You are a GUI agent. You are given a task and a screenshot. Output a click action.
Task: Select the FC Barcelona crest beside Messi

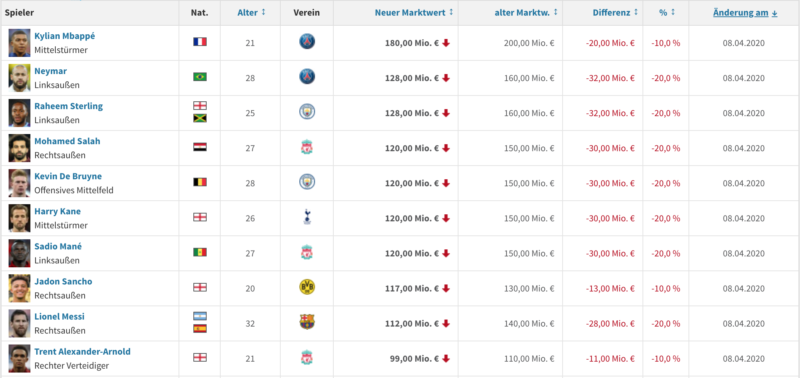[x=307, y=322]
